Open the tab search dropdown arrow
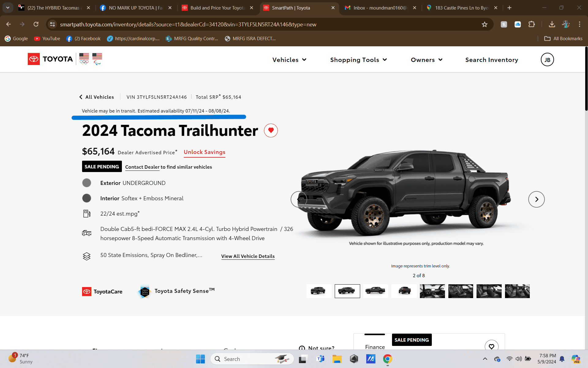This screenshot has width=588, height=368. (x=8, y=8)
